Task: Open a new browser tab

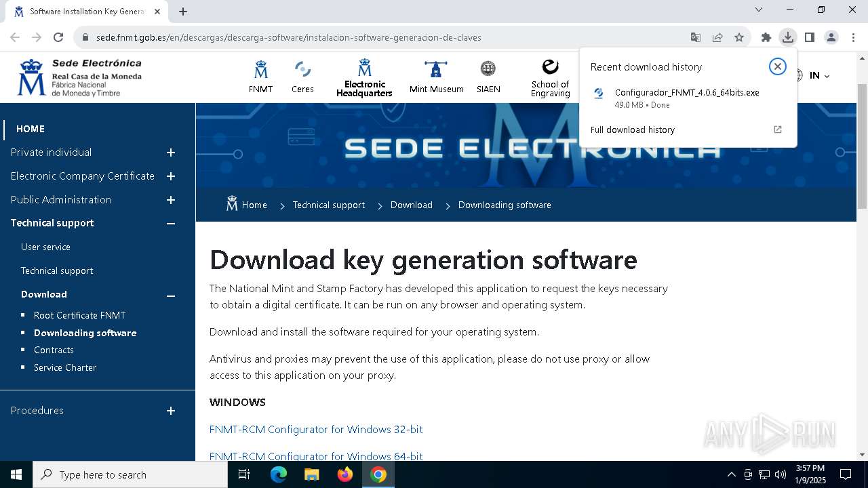Action: 183,12
